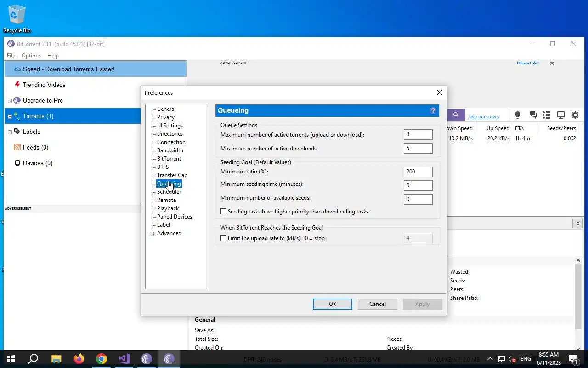Open taskbar search magnifier

coord(33,359)
